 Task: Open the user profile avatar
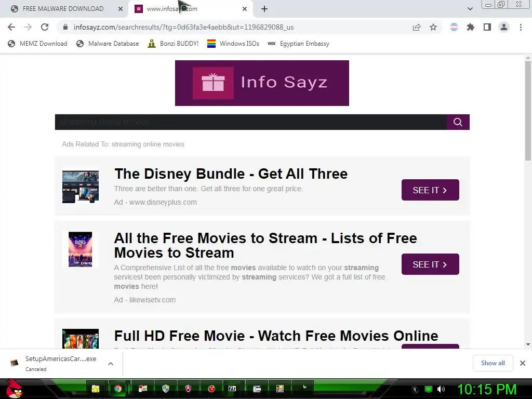pos(504,27)
